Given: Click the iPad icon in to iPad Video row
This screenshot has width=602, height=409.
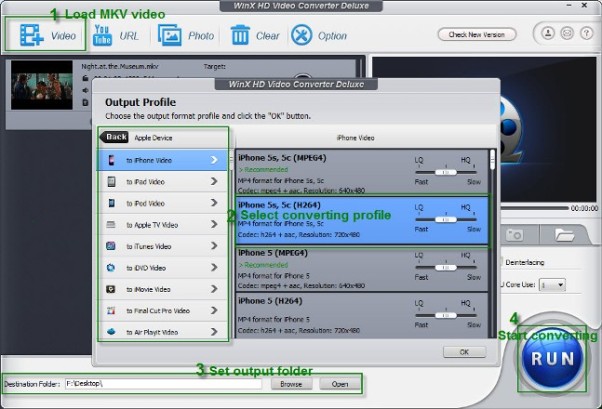Looking at the screenshot, I should pos(111,182).
